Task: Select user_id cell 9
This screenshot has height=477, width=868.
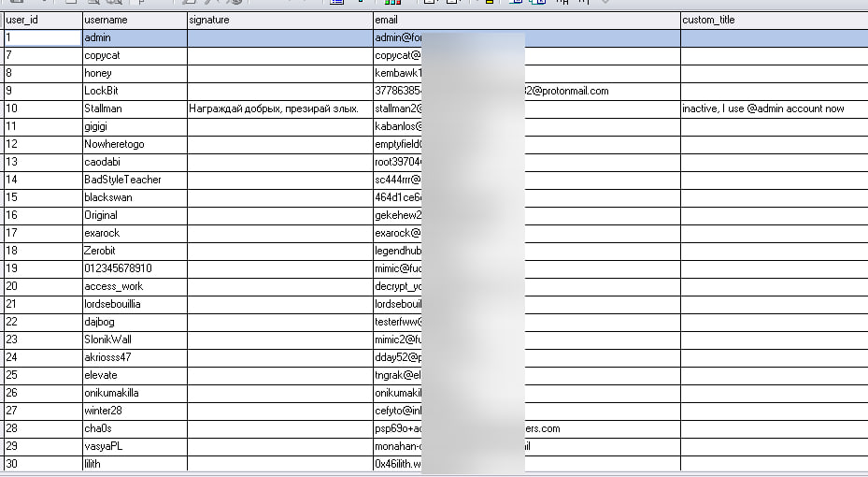Action: pos(43,91)
